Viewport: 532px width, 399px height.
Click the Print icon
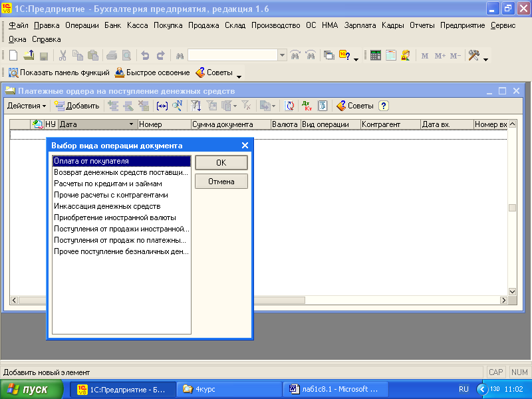click(111, 55)
